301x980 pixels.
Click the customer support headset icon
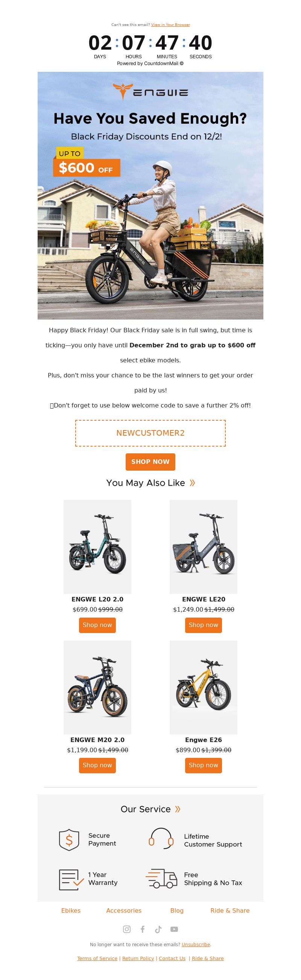tap(161, 839)
